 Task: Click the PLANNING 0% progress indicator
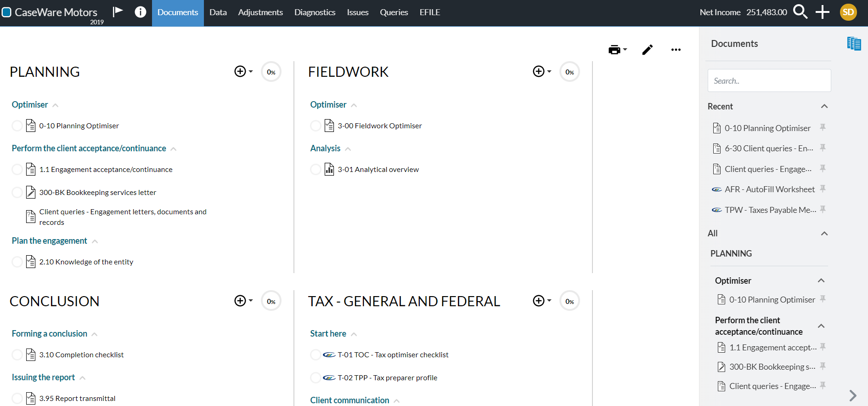pyautogui.click(x=271, y=72)
